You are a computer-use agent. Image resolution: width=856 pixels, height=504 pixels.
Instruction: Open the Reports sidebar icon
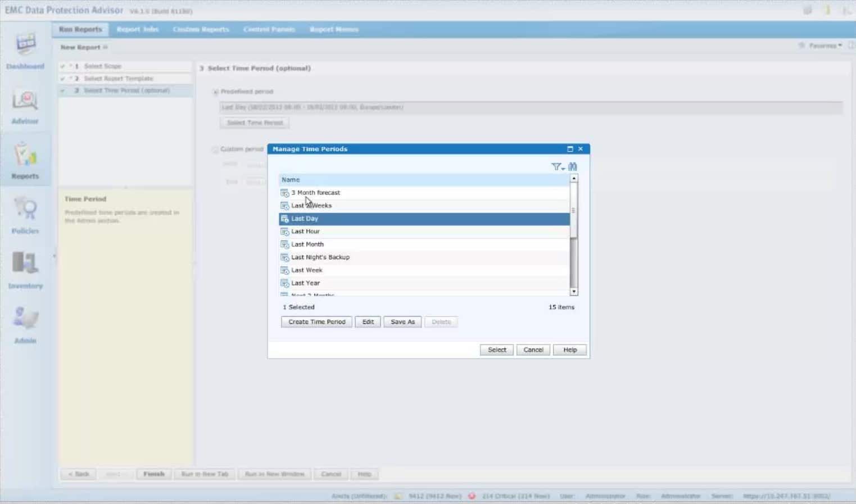point(25,155)
